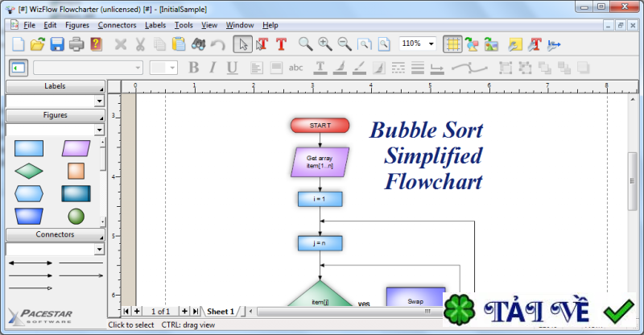Open the font size dropdown
This screenshot has height=335, width=644.
tap(172, 68)
